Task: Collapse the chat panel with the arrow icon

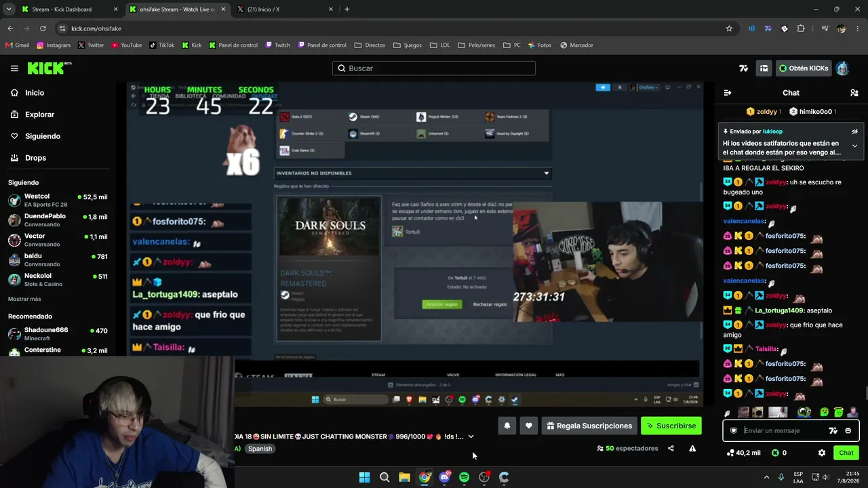Action: (x=728, y=93)
